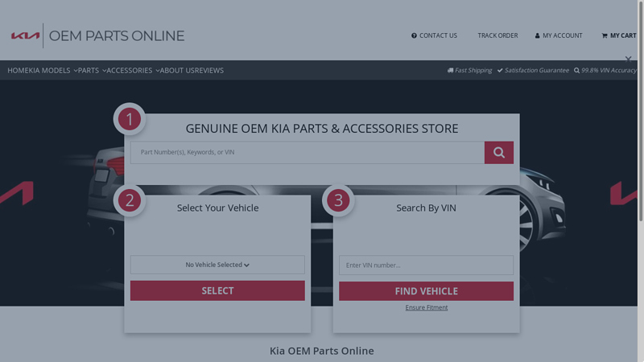The width and height of the screenshot is (644, 362).
Task: Expand the Kia Models menu chevron
Action: 76,71
